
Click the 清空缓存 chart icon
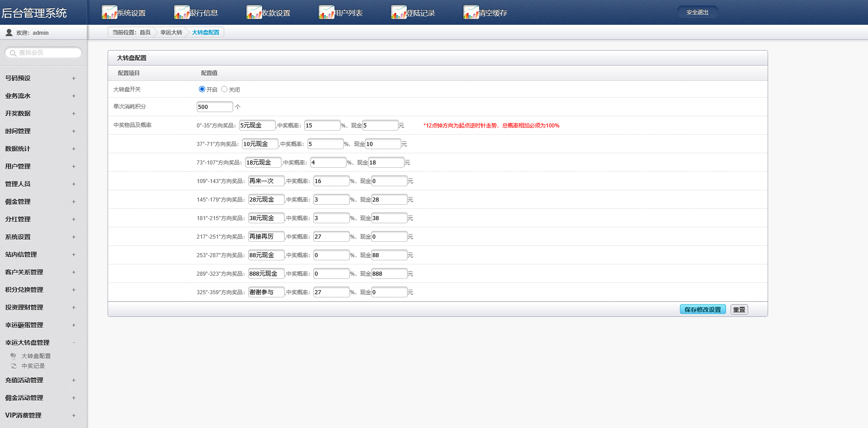(x=471, y=12)
